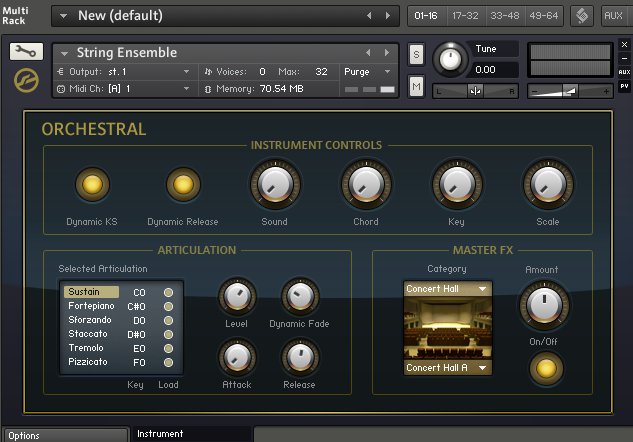633x442 pixels.
Task: Open the Concert Hall A preset dropdown
Action: click(x=448, y=368)
